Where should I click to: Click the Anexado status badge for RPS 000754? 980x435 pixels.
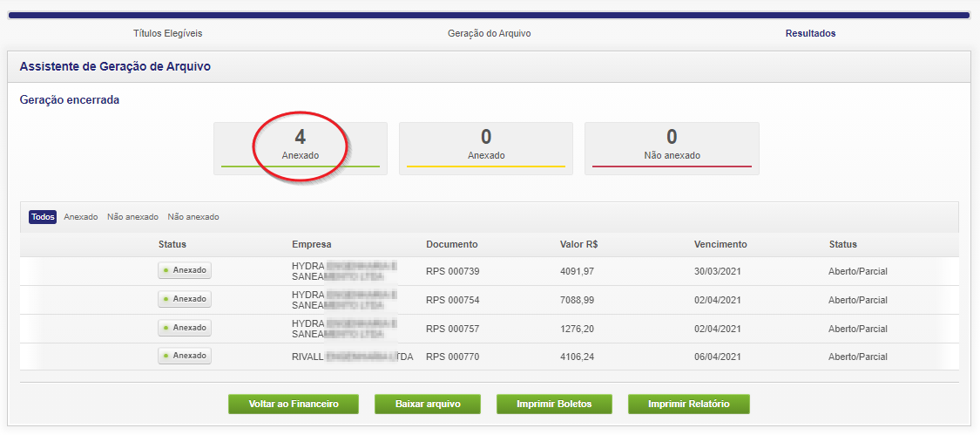tap(185, 299)
